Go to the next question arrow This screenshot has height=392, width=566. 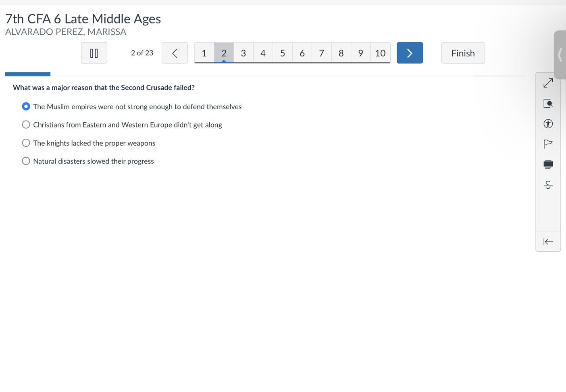[410, 53]
